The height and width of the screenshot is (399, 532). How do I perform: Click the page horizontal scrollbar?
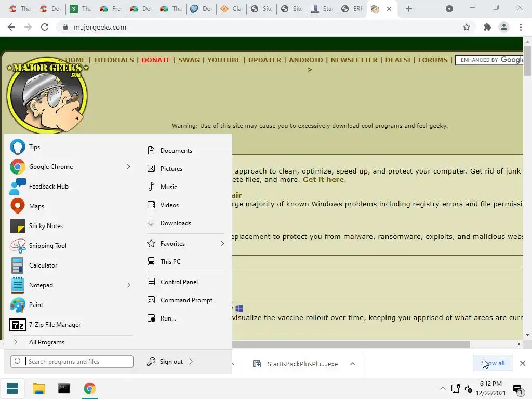point(351,344)
